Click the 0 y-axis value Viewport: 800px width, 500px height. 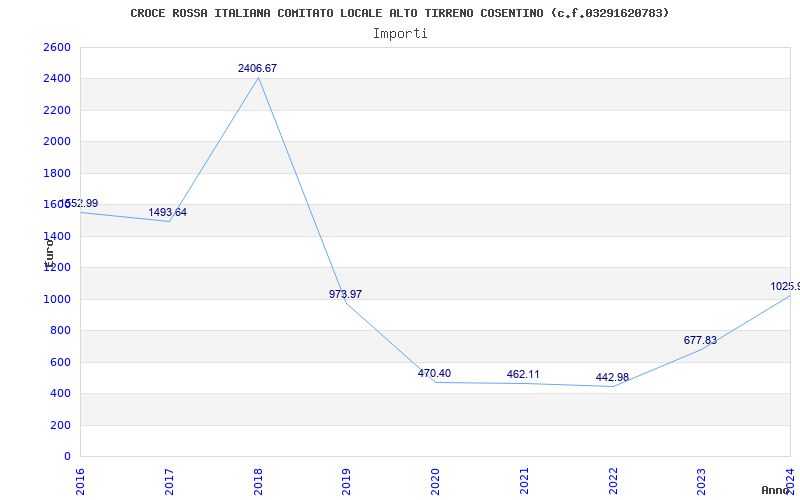pyautogui.click(x=67, y=456)
